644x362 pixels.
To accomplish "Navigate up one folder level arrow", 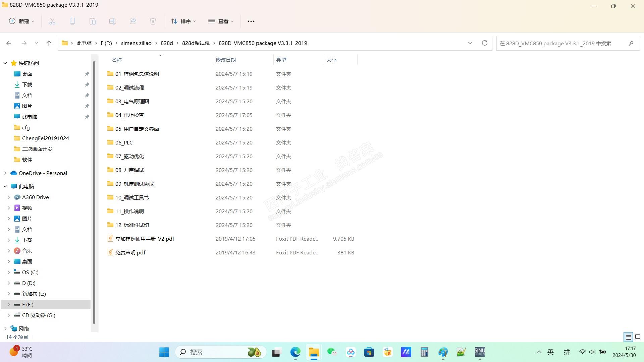I will (x=49, y=43).
